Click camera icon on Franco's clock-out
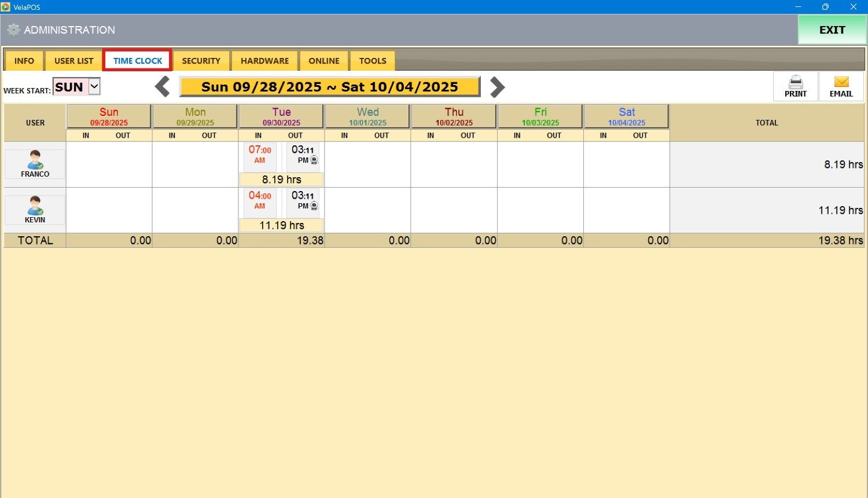Image resolution: width=868 pixels, height=498 pixels. click(314, 160)
